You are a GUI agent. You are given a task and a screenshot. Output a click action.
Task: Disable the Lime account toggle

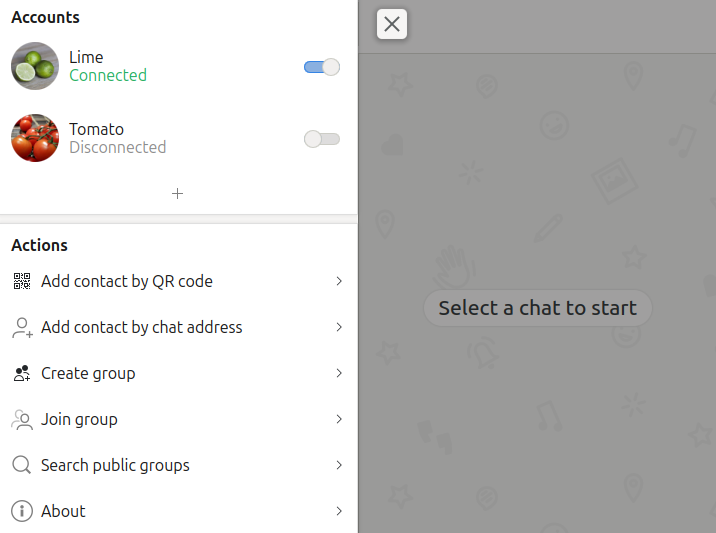pos(322,67)
